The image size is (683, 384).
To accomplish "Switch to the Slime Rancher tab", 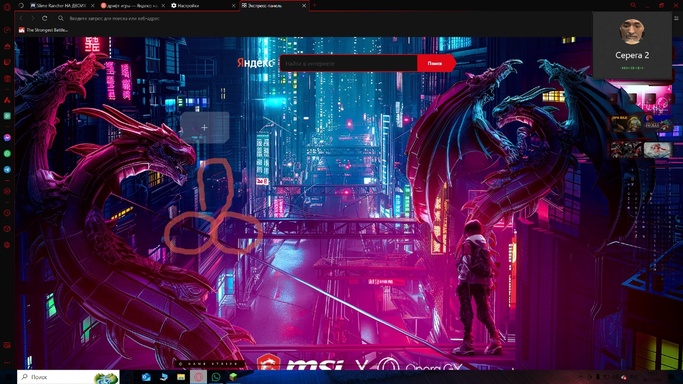I will (61, 6).
